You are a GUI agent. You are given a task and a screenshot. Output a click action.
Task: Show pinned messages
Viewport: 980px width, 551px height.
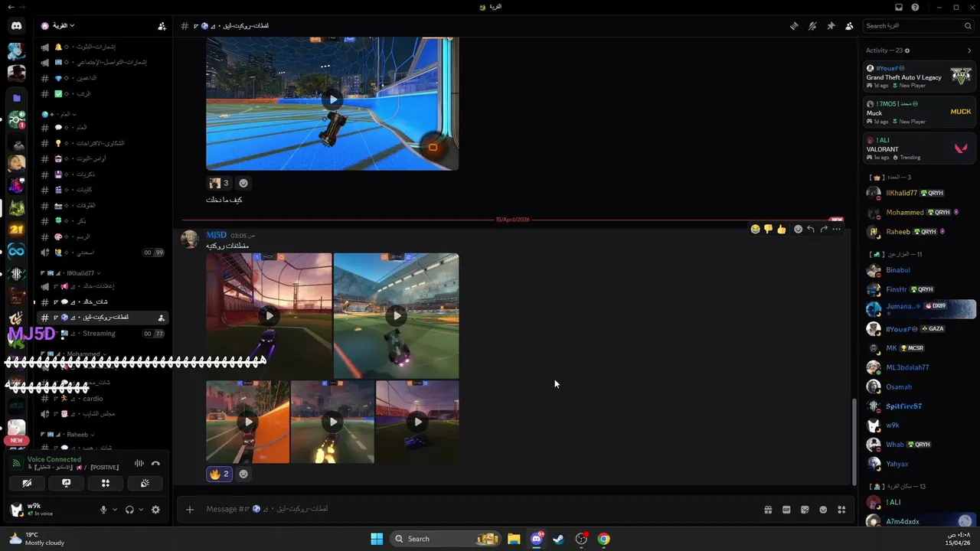(831, 26)
